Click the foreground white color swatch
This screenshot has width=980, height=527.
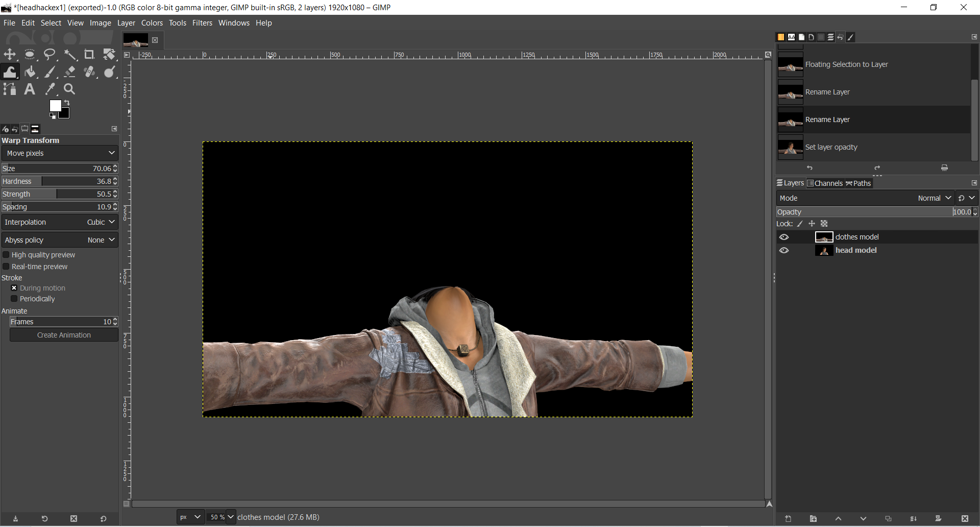(x=55, y=105)
